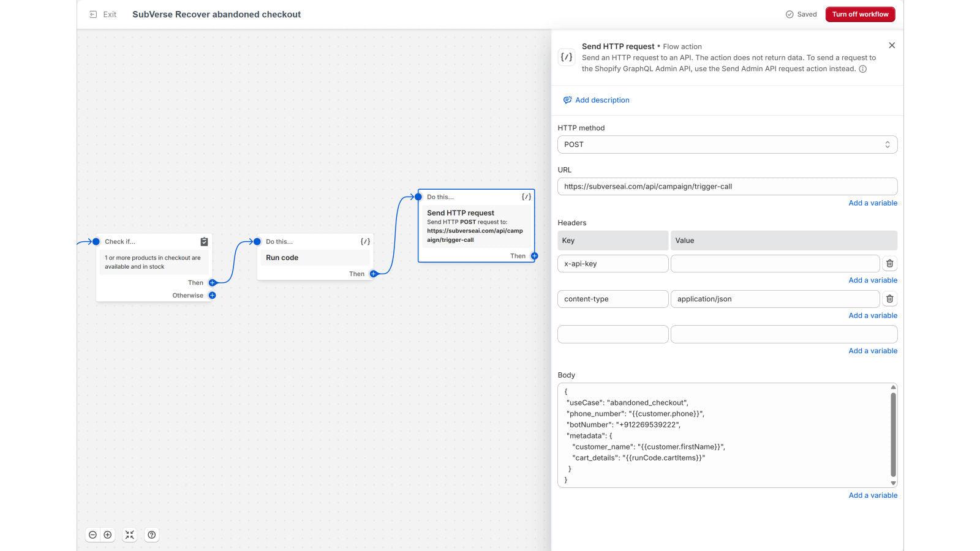Click the info icon about Send Admin API request
The height and width of the screenshot is (551, 980).
pyautogui.click(x=863, y=69)
